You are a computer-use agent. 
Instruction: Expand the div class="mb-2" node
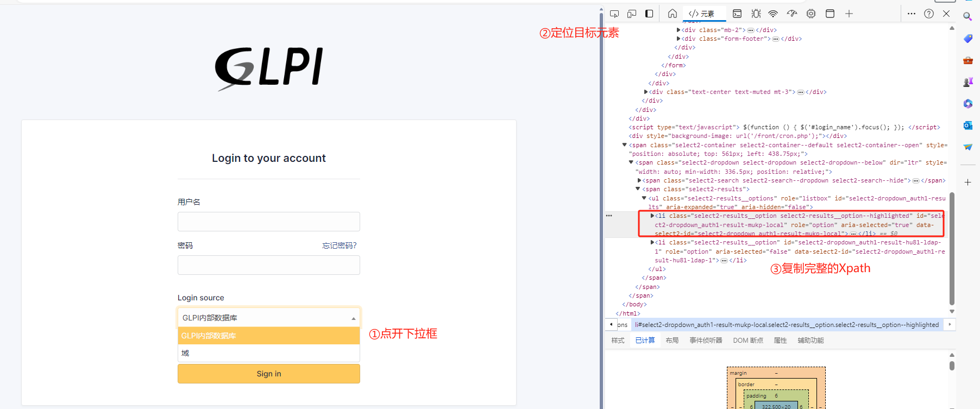pos(679,30)
